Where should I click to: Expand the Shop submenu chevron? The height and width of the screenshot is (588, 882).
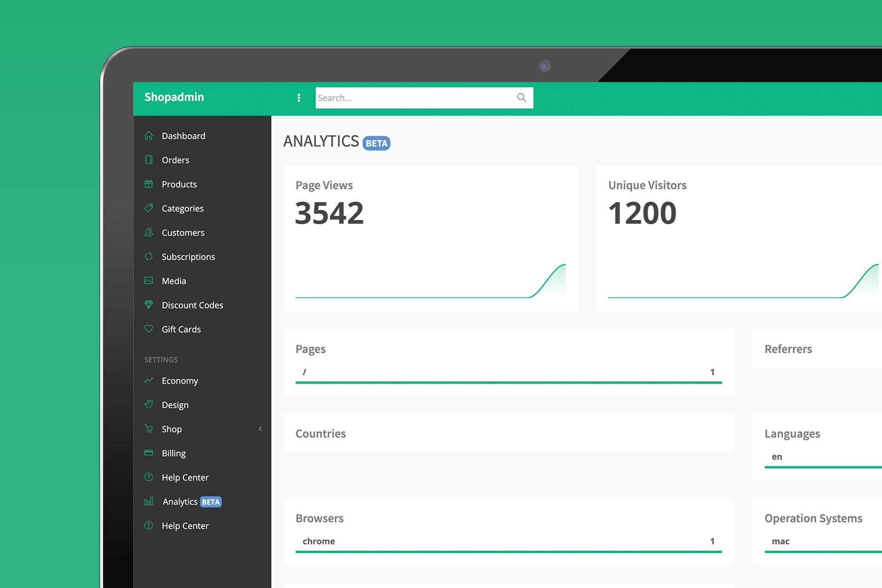[x=260, y=429]
